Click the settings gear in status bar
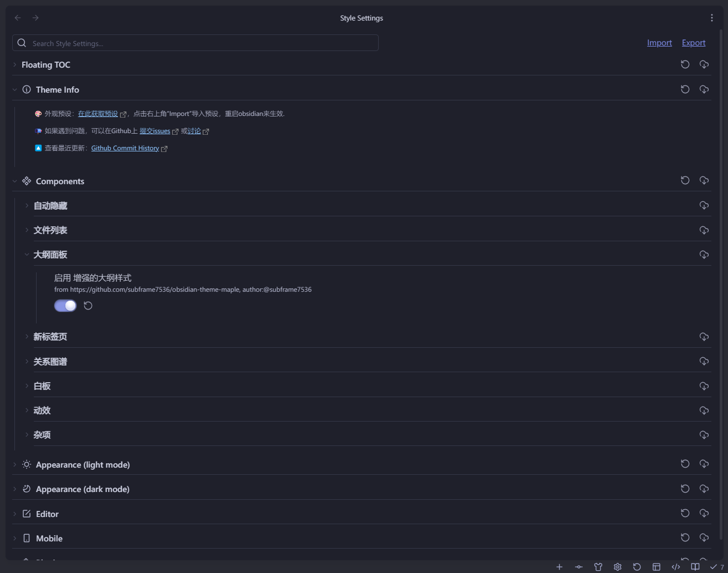 click(x=617, y=567)
